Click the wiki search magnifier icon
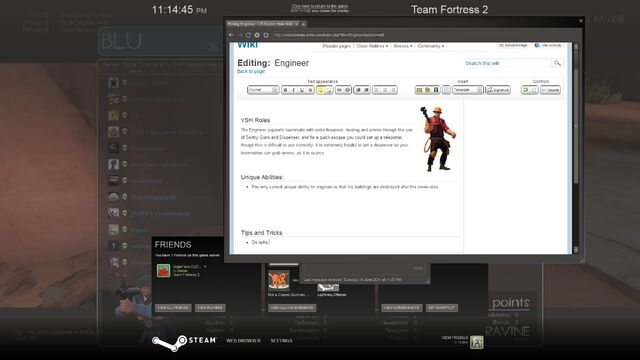Viewport: 640px width, 360px height. (x=557, y=63)
